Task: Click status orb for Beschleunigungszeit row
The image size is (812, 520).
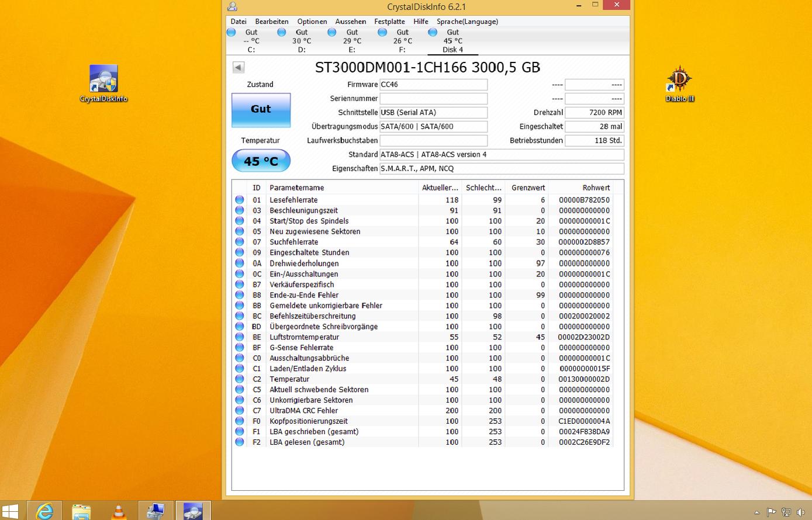Action: click(240, 210)
